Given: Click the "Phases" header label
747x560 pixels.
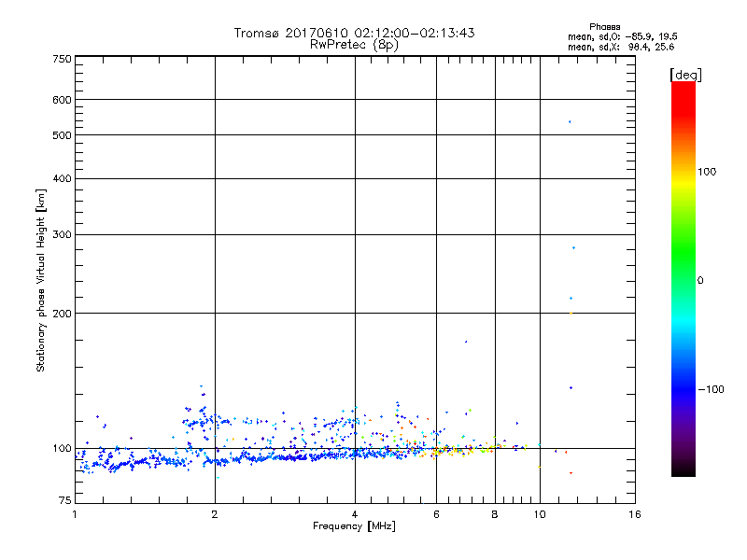Looking at the screenshot, I should (x=604, y=27).
